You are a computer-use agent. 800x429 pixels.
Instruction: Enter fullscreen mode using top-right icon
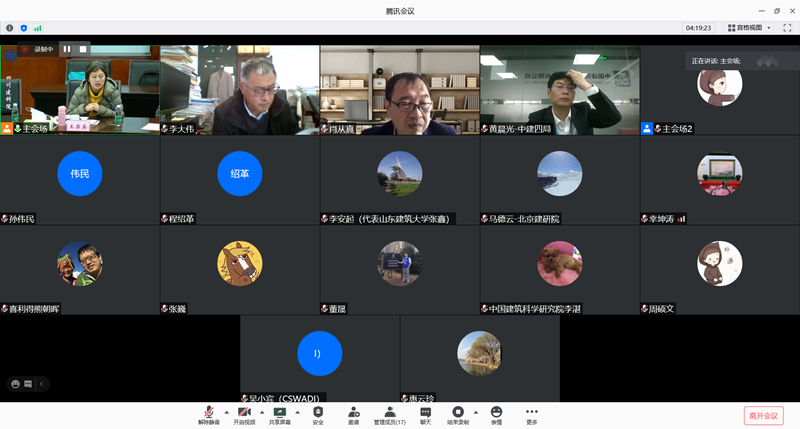coord(787,28)
